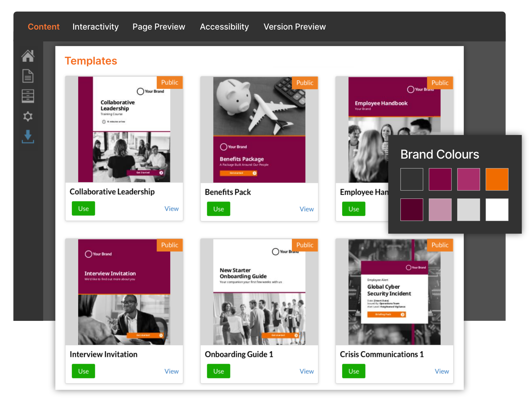
Task: Click the Templates heading
Action: click(x=91, y=61)
